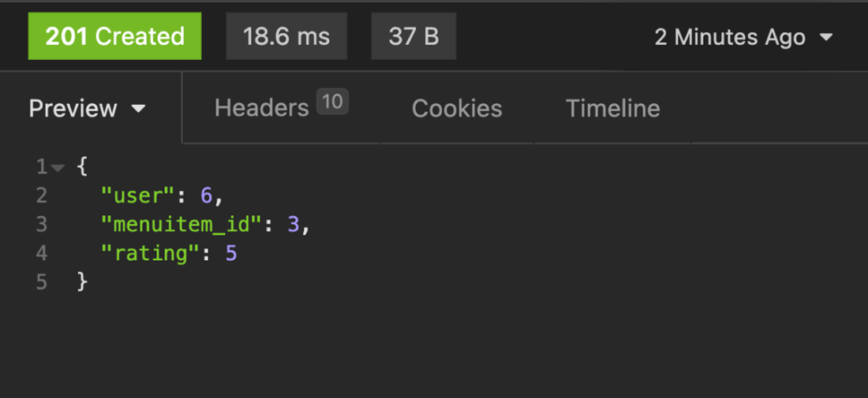868x398 pixels.
Task: Click the 18.6 ms response time tag
Action: tap(286, 36)
